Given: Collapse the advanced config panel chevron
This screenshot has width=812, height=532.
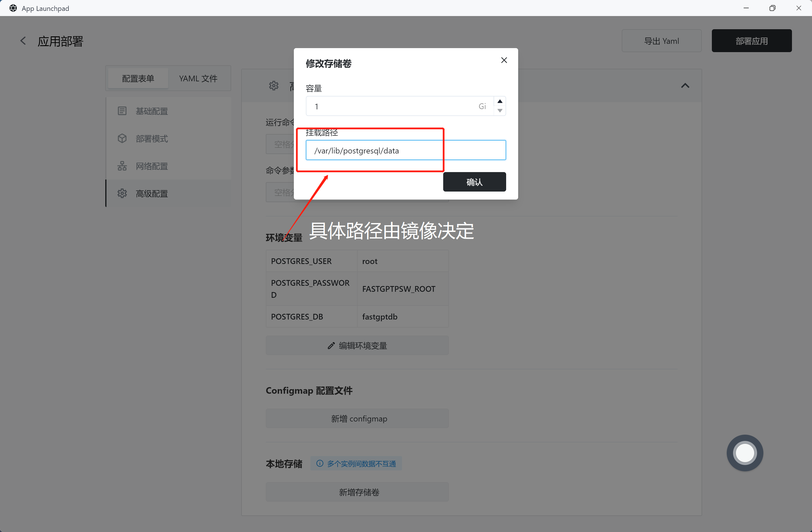Looking at the screenshot, I should click(x=685, y=86).
